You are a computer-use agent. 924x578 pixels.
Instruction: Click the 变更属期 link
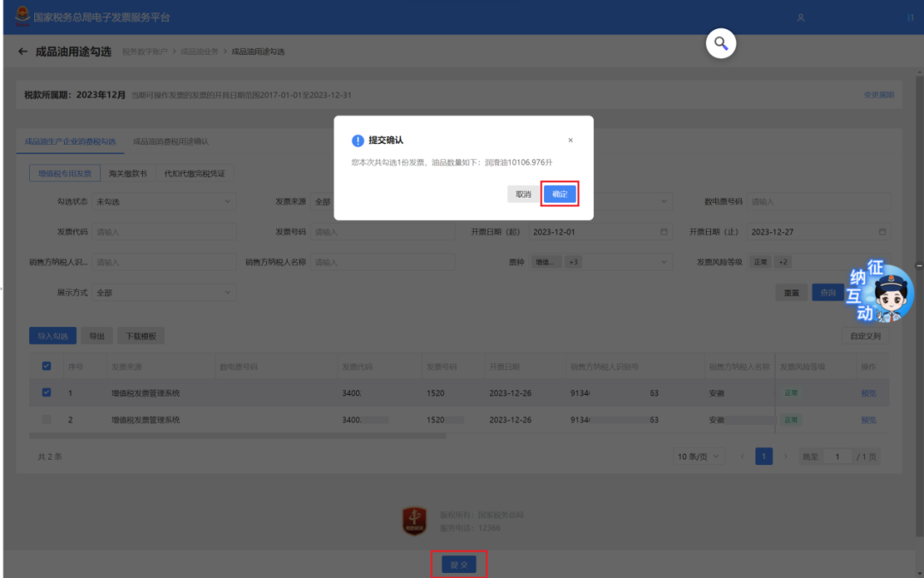click(879, 95)
